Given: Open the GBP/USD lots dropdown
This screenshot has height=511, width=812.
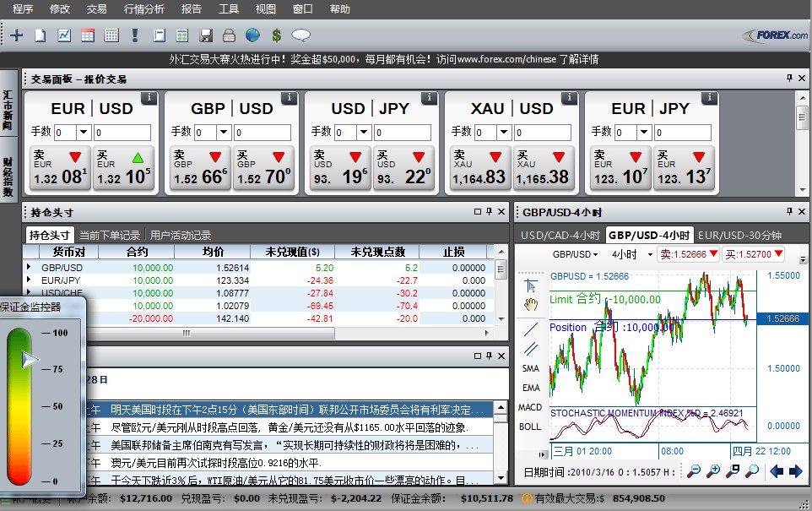Looking at the screenshot, I should click(224, 132).
